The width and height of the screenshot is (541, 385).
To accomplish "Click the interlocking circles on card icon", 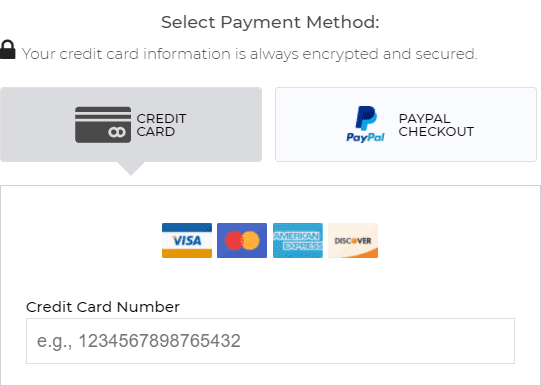I will click(x=117, y=132).
